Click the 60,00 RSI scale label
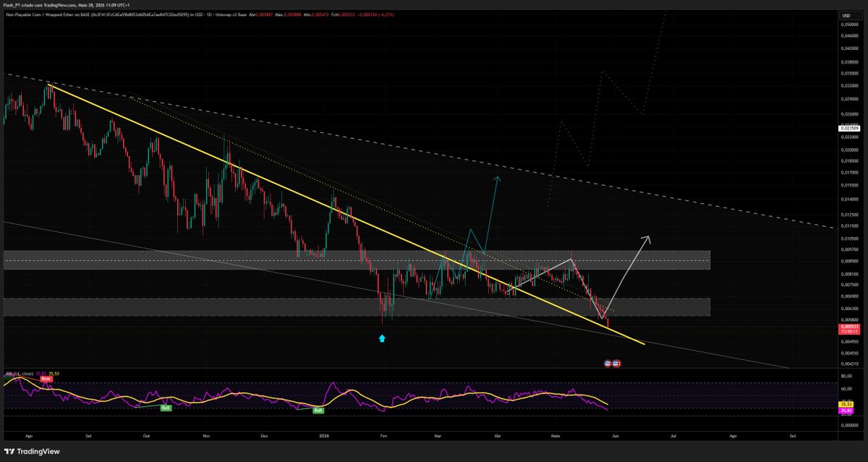The image size is (868, 462). click(846, 390)
